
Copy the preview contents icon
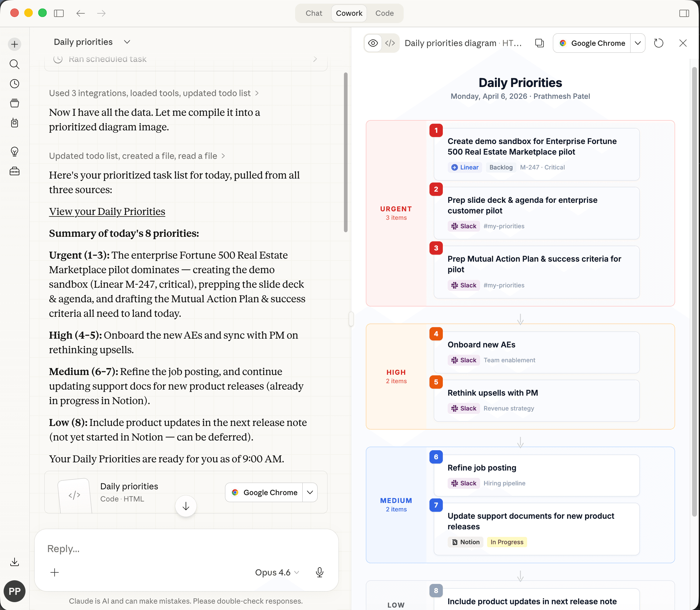(540, 43)
